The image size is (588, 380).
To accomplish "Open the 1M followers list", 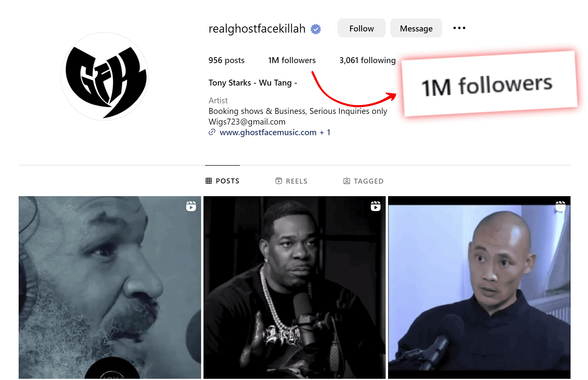I will click(292, 60).
